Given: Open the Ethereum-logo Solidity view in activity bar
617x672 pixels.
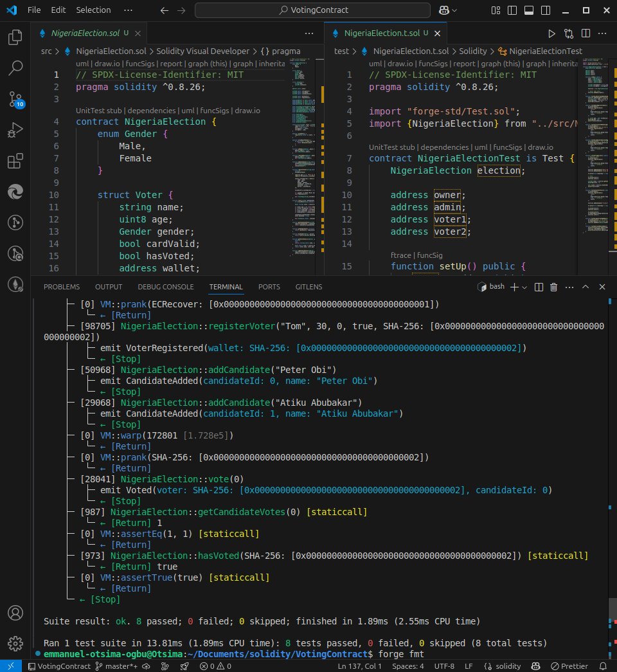Looking at the screenshot, I should coord(15,284).
